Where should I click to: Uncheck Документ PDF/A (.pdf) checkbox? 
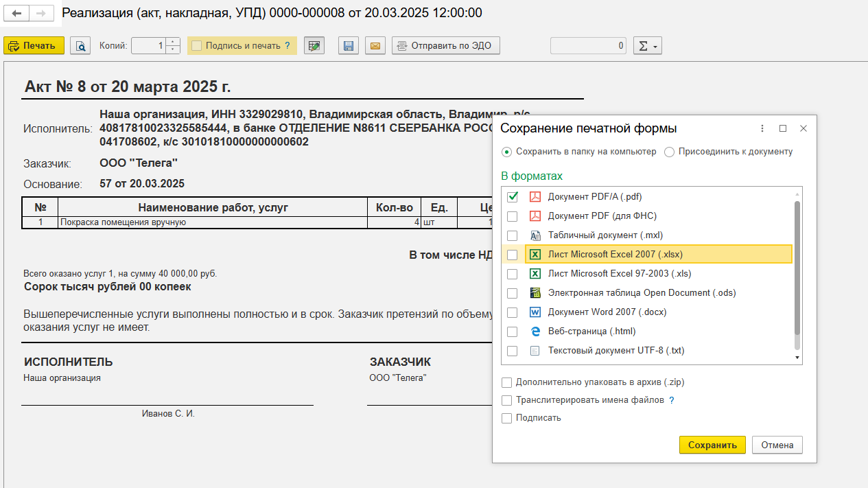point(512,197)
